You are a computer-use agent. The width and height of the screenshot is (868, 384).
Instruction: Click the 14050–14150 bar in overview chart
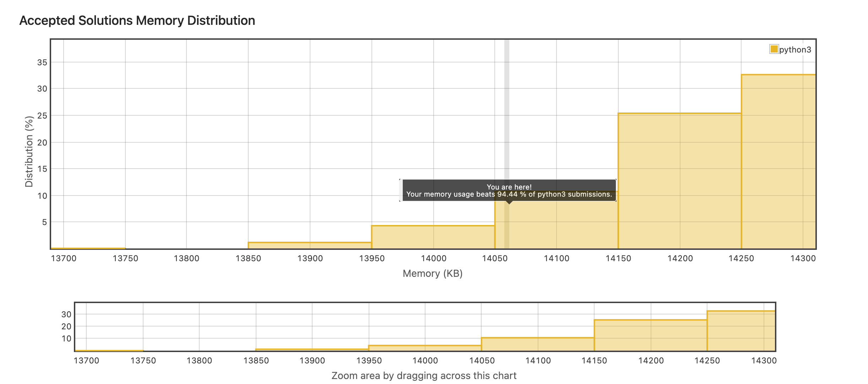click(x=538, y=344)
